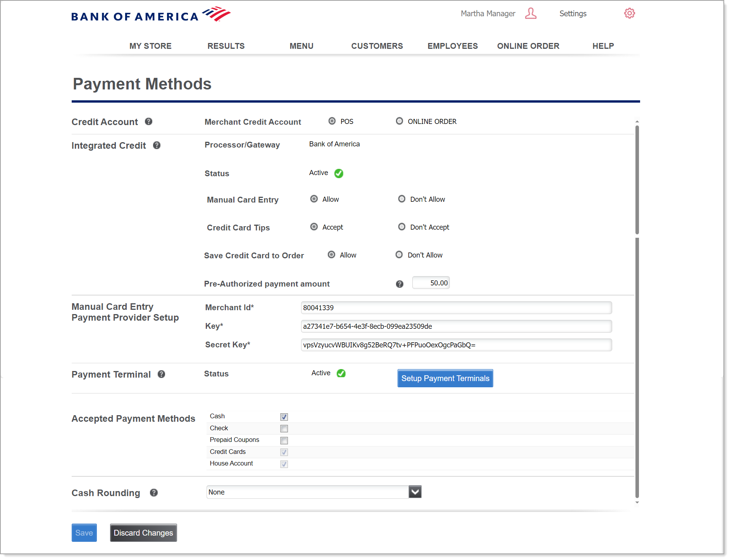Viewport: 730px width, 560px height.
Task: Click the Discard Changes button
Action: tap(143, 533)
